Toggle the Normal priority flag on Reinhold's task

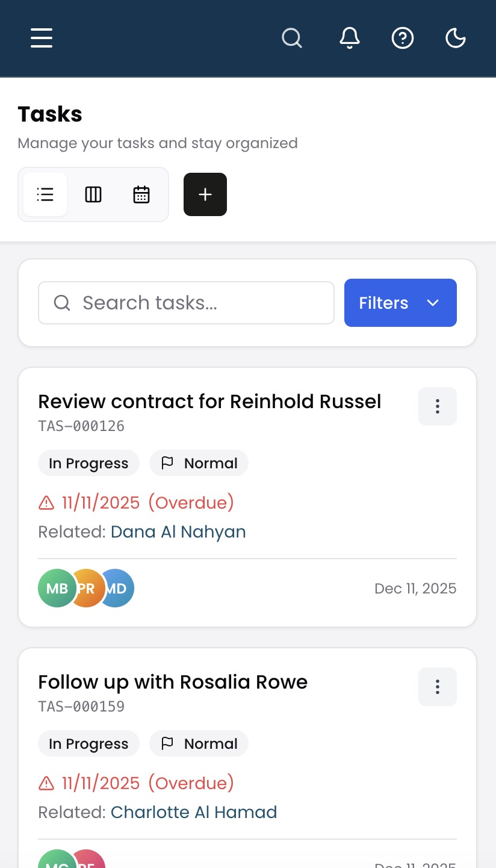point(199,463)
